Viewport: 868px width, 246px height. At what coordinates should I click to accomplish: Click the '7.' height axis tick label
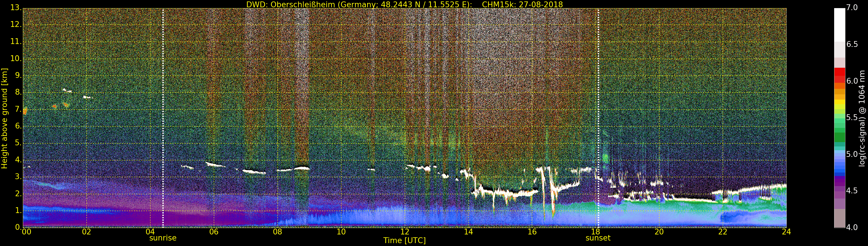click(19, 109)
